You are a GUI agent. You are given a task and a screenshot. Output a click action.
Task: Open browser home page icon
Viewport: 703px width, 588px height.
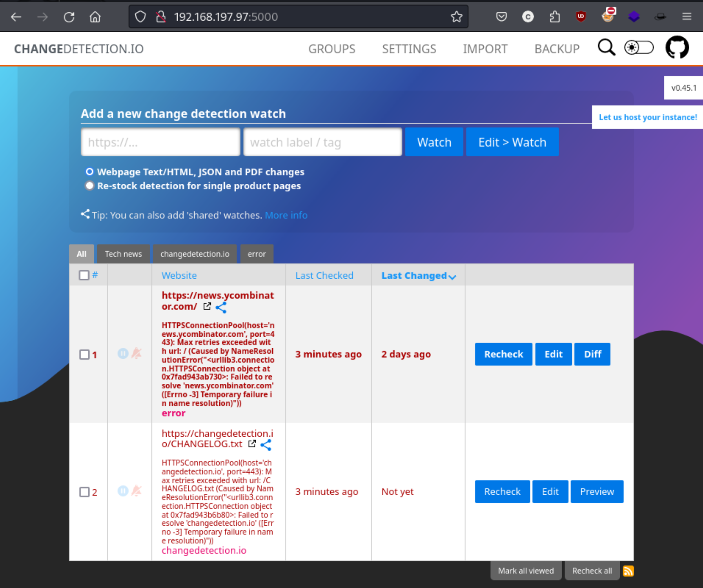(95, 17)
